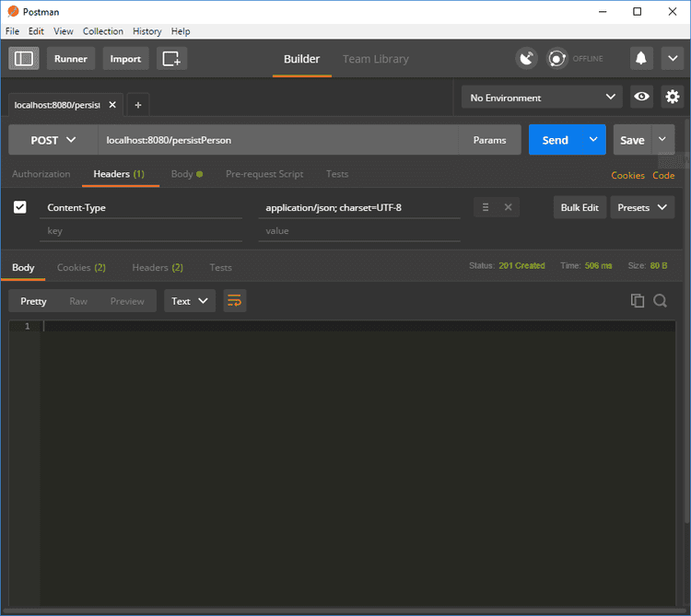Open the POST method dropdown
The image size is (691, 616).
pos(53,140)
